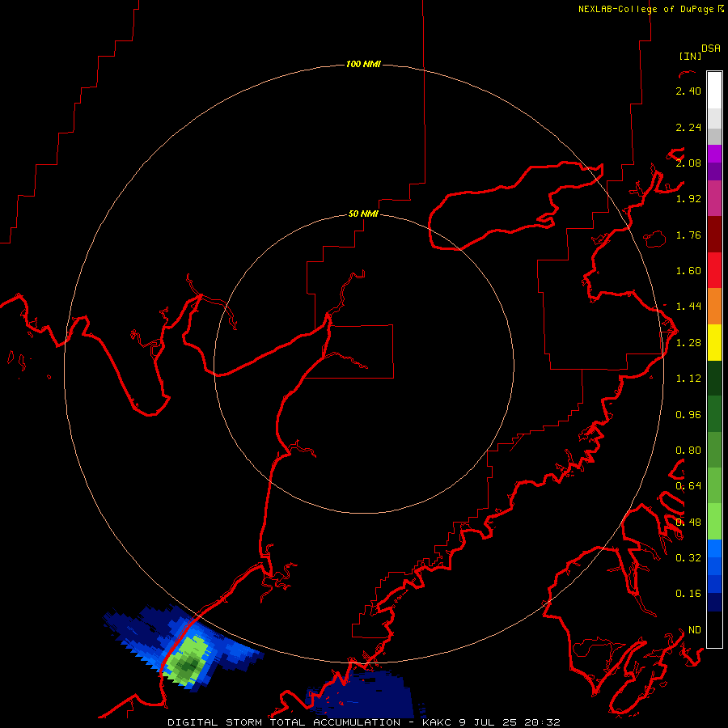Click the '0.96' legend value
The width and height of the screenshot is (728, 728).
click(688, 415)
